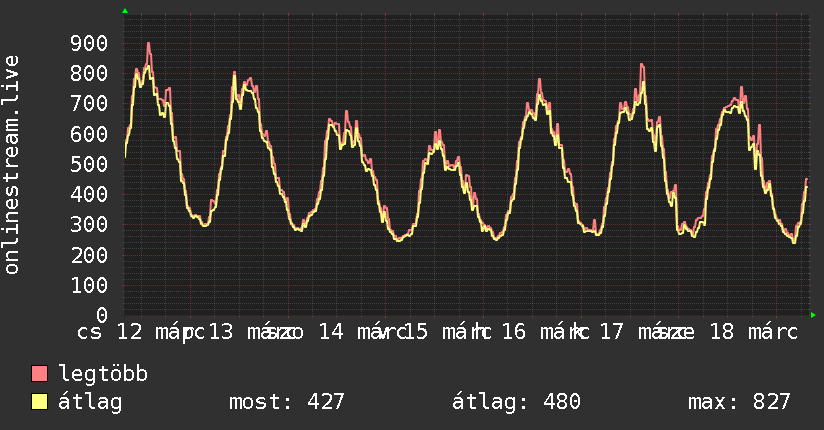Click the '17' x-axis date label

611,332
